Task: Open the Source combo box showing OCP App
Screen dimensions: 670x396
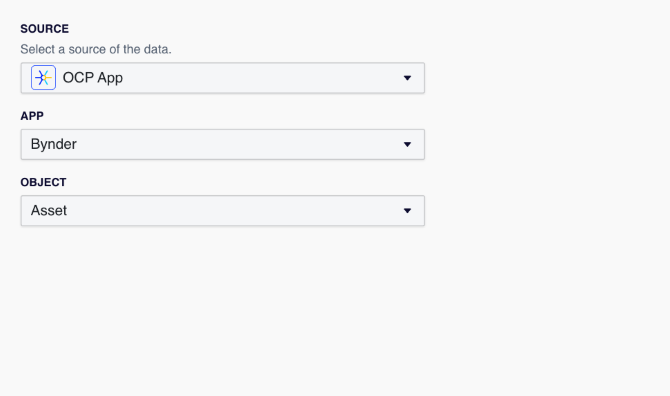Action: pyautogui.click(x=223, y=78)
